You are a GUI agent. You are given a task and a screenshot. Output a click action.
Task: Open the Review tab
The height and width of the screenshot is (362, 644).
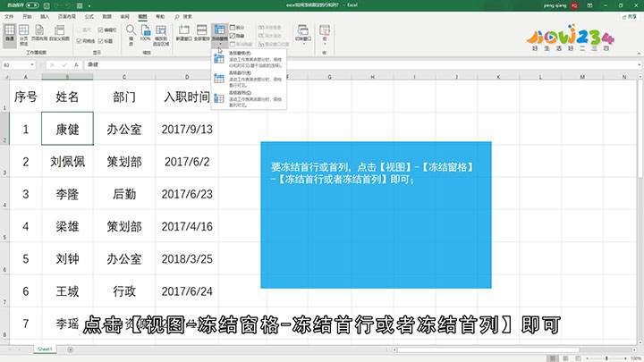[124, 16]
